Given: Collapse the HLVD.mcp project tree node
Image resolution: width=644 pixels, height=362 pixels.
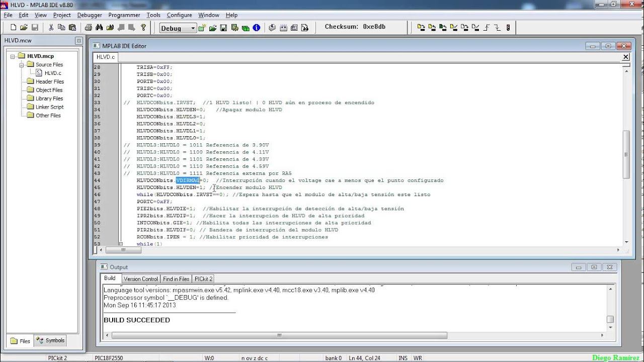Looking at the screenshot, I should (x=13, y=56).
